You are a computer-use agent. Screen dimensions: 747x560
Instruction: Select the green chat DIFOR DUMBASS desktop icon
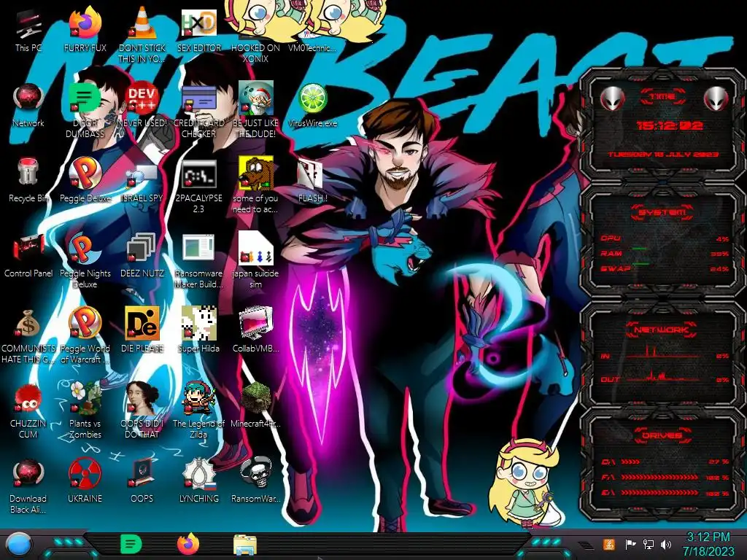pyautogui.click(x=85, y=111)
